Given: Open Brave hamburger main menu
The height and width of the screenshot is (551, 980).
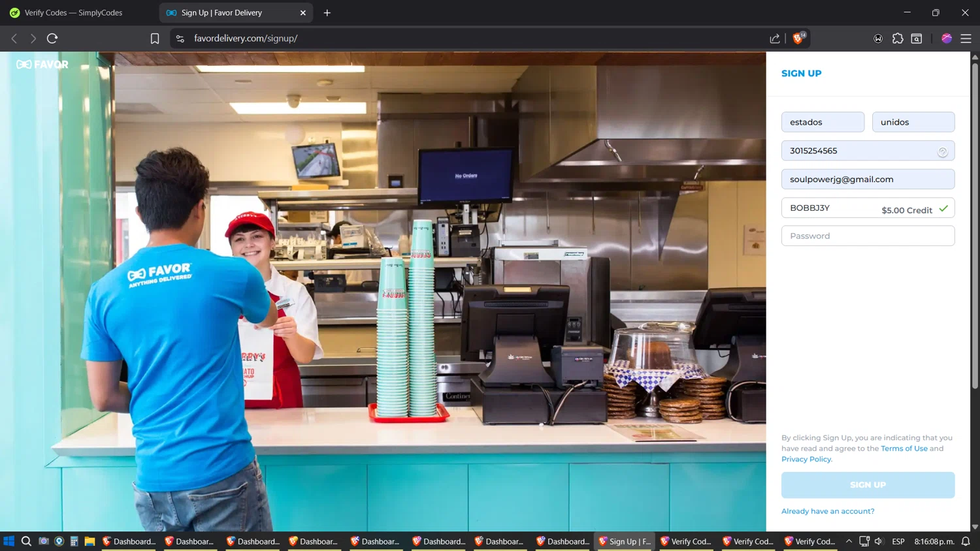Looking at the screenshot, I should click(x=966, y=39).
